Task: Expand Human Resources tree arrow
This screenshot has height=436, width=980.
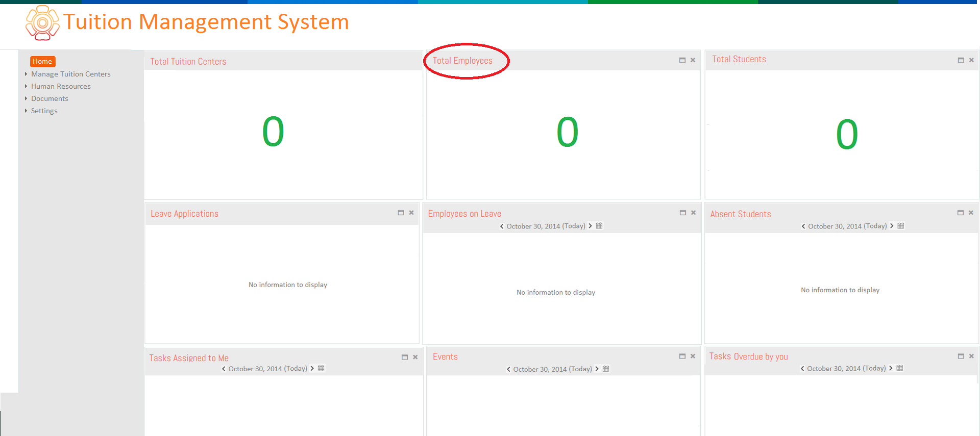Action: click(26, 86)
